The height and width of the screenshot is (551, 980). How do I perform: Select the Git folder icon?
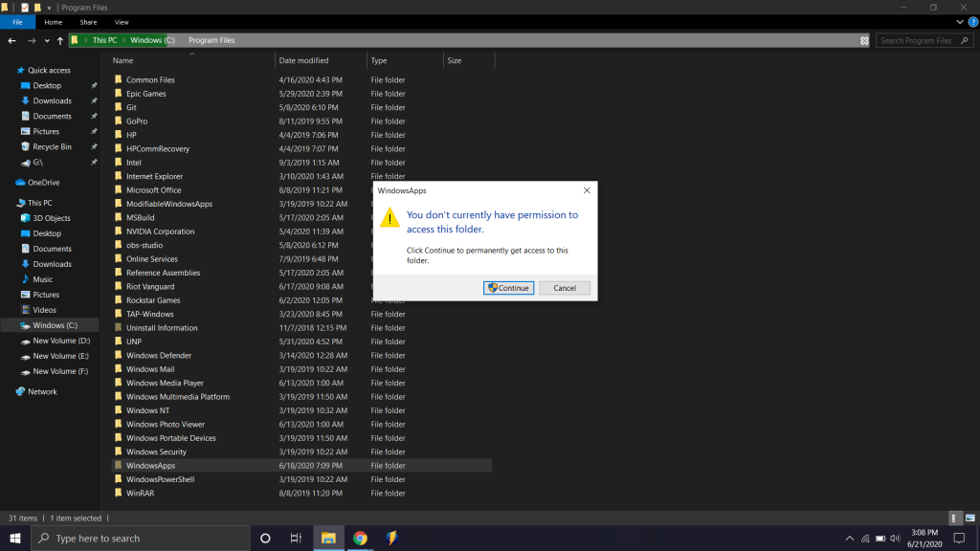(x=118, y=107)
